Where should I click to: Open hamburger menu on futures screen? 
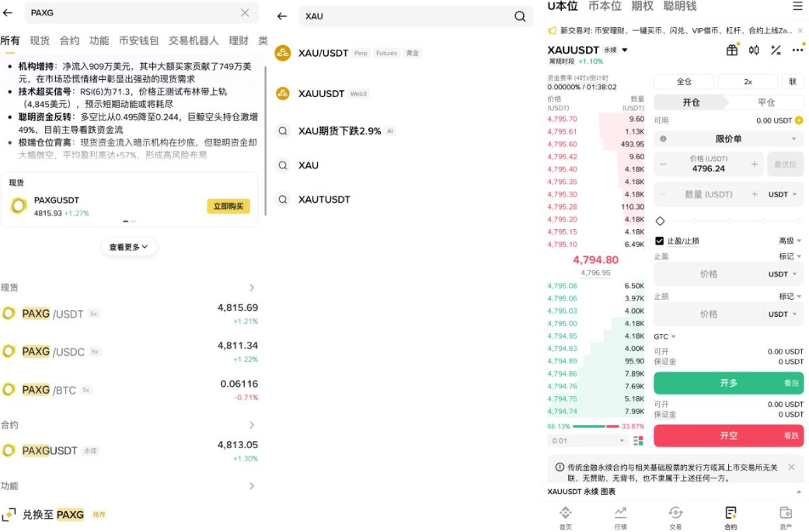click(x=797, y=6)
